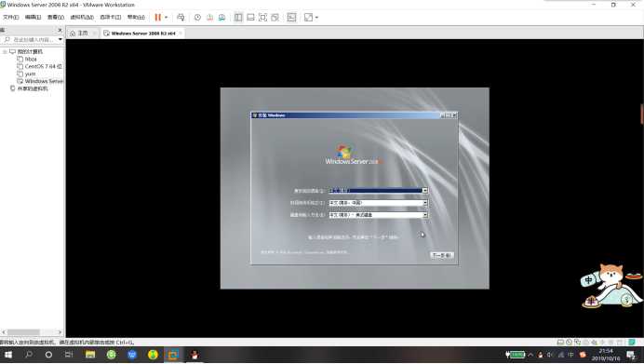This screenshot has width=644, height=364.
Task: Click the library scrollbar right arrow
Action: coord(60,332)
